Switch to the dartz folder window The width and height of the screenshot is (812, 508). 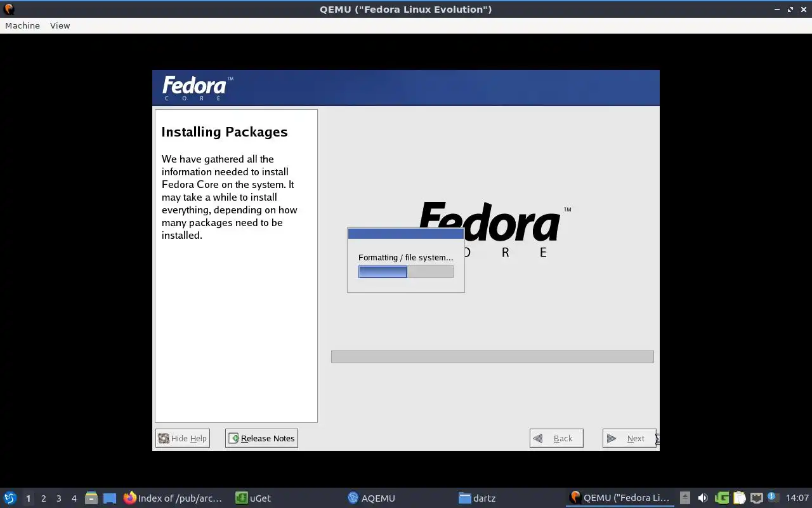pyautogui.click(x=477, y=498)
